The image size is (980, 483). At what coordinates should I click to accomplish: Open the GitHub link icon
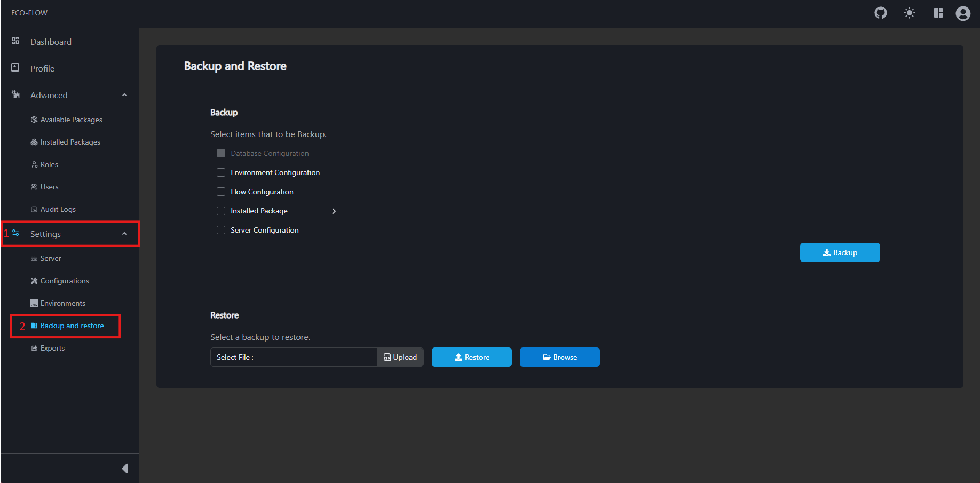pyautogui.click(x=881, y=13)
